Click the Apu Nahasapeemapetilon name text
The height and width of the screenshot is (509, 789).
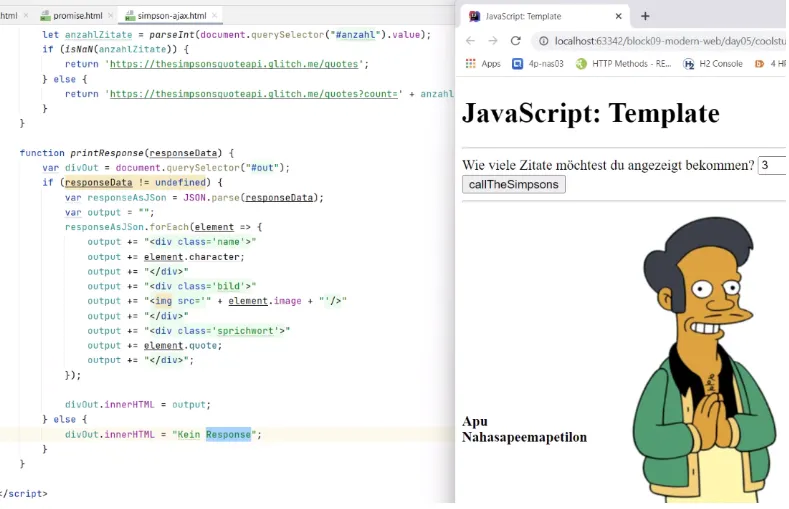click(524, 429)
